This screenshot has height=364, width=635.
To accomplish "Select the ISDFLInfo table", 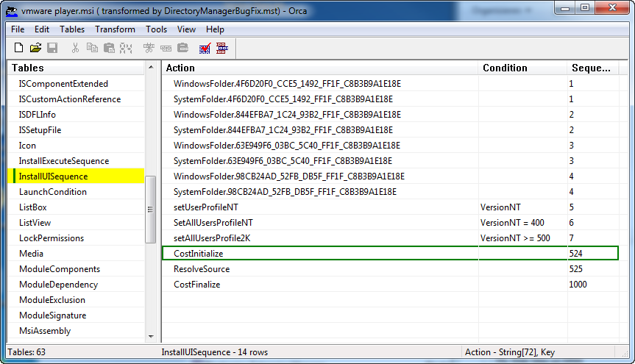I will coord(38,115).
